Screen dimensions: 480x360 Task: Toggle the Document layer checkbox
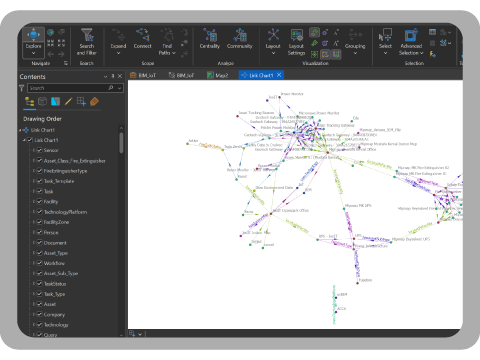click(39, 243)
